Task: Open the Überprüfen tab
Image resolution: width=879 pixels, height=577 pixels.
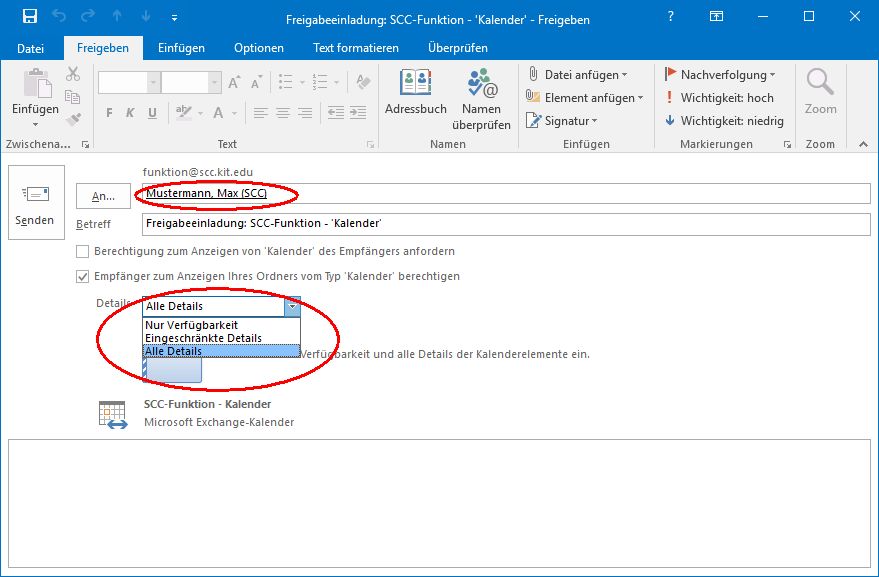Action: (457, 48)
